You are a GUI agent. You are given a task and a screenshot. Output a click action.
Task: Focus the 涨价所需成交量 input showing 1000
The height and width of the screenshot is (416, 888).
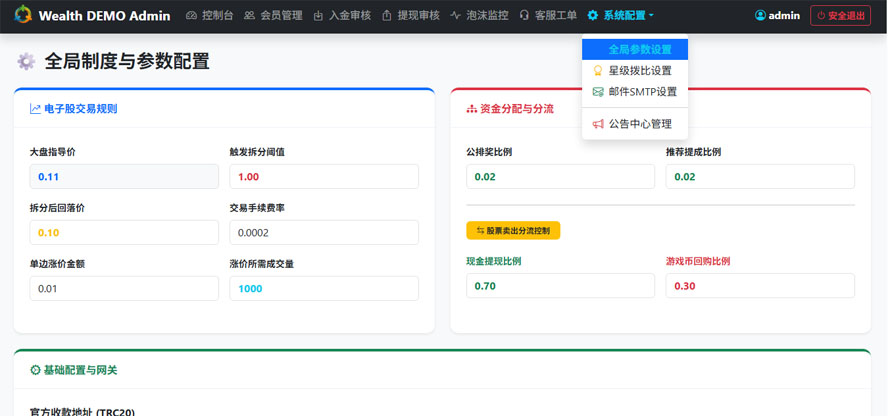pos(324,289)
